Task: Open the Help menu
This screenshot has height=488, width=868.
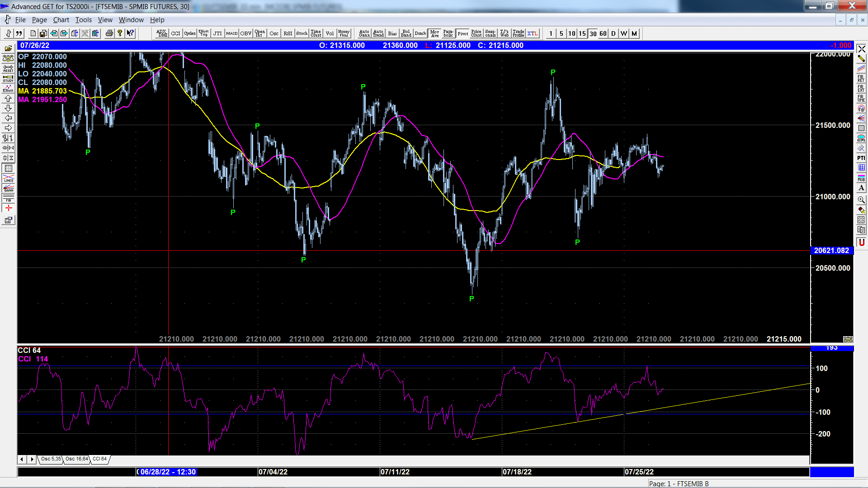Action: click(x=157, y=20)
